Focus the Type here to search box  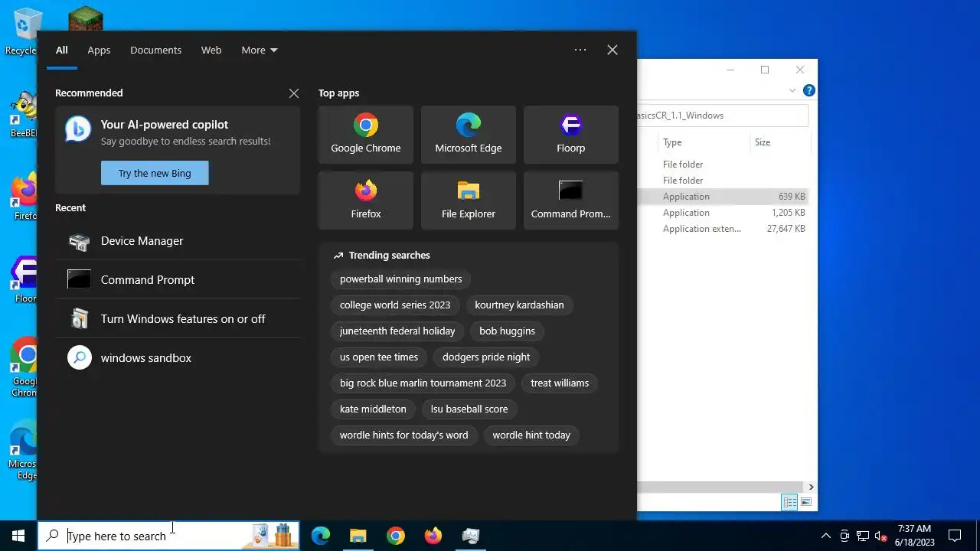pos(168,536)
